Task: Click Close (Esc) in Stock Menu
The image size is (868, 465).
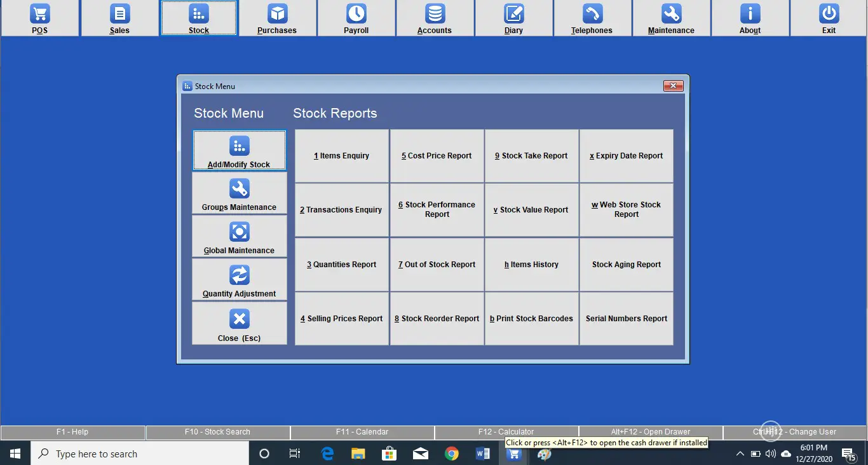Action: click(x=239, y=323)
